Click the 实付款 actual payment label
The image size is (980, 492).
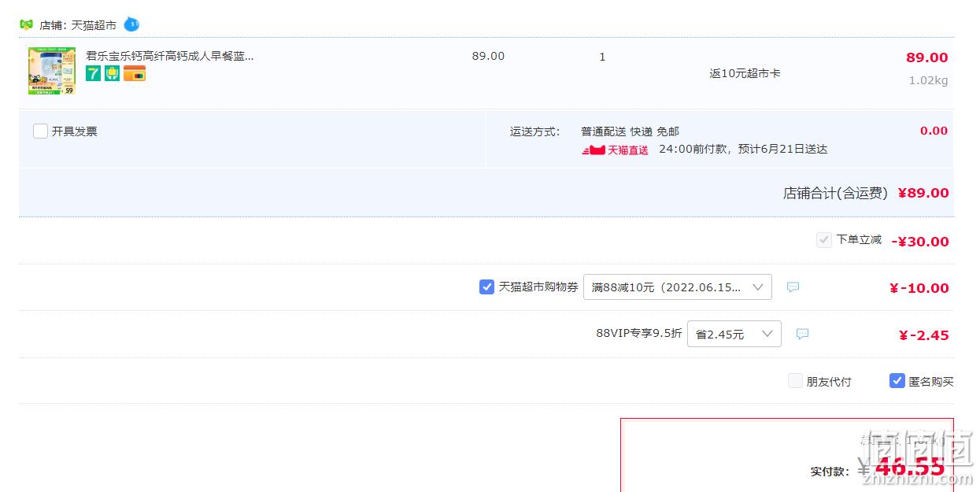click(830, 472)
